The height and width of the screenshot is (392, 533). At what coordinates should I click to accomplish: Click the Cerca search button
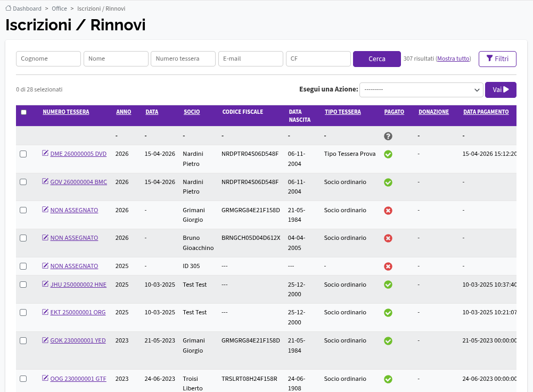[376, 59]
